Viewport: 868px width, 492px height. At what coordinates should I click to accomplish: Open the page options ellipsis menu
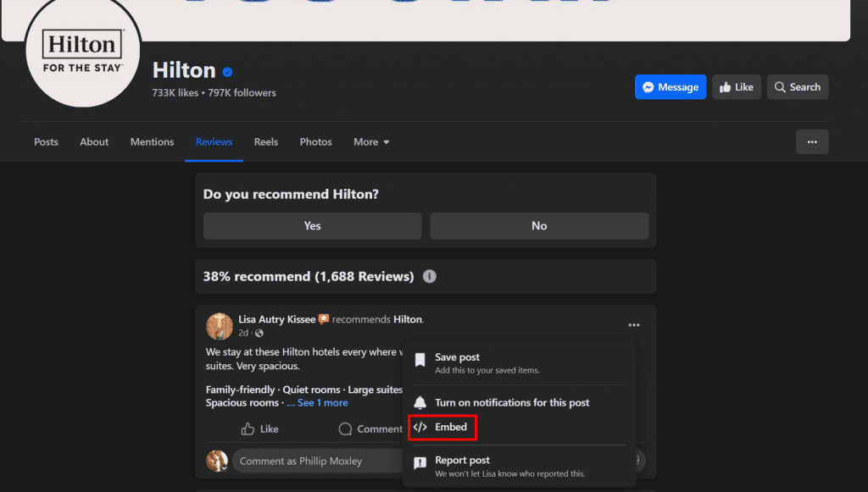point(811,141)
